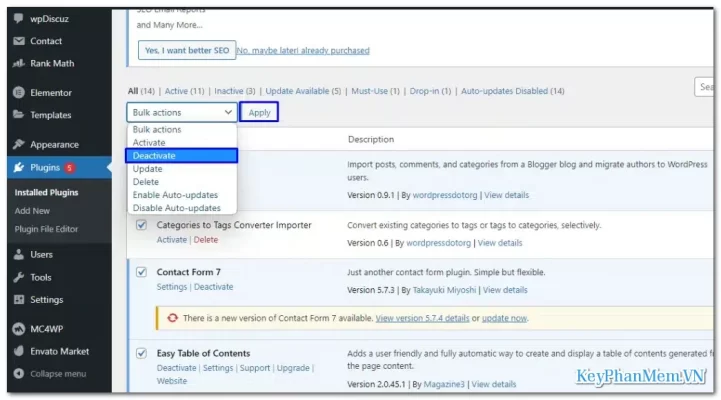Click the Elementor sidebar icon
Screen dimensions: 721x400
(x=20, y=93)
